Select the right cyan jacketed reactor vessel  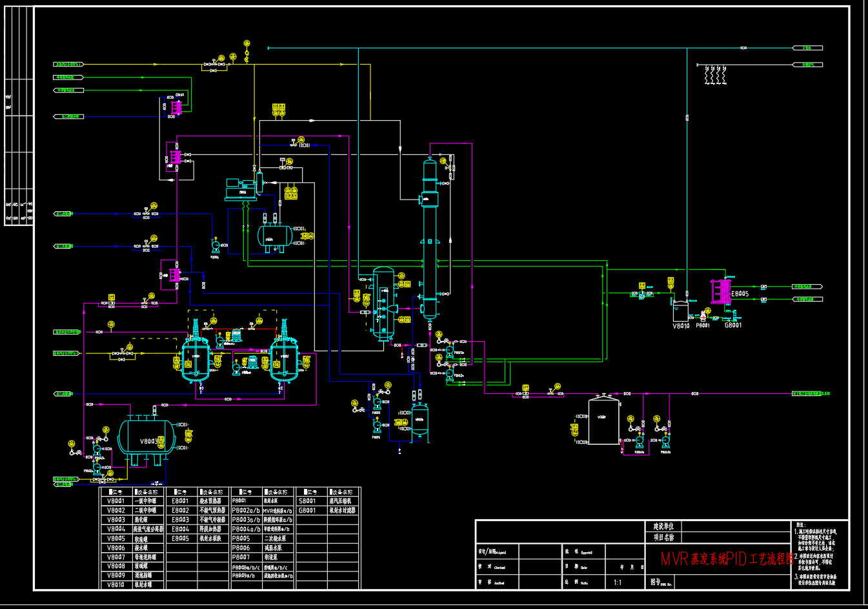point(283,359)
